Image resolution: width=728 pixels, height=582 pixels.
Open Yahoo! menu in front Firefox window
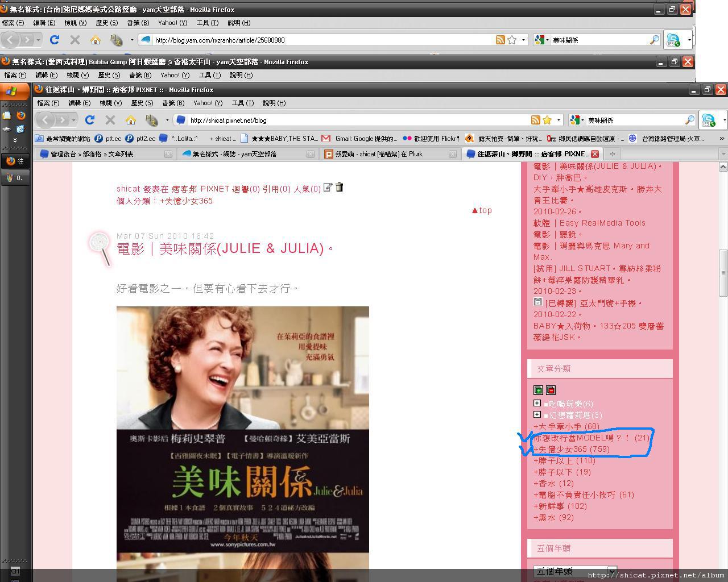click(x=208, y=103)
